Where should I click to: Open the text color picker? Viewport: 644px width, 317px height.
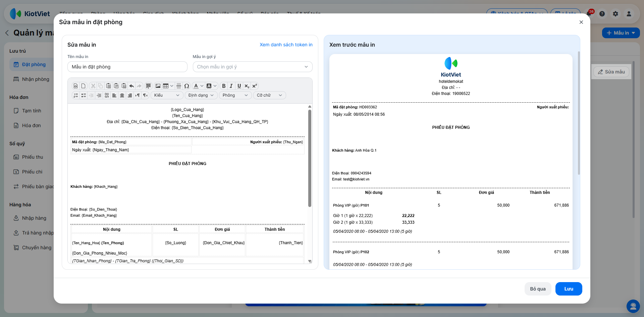[x=199, y=86]
